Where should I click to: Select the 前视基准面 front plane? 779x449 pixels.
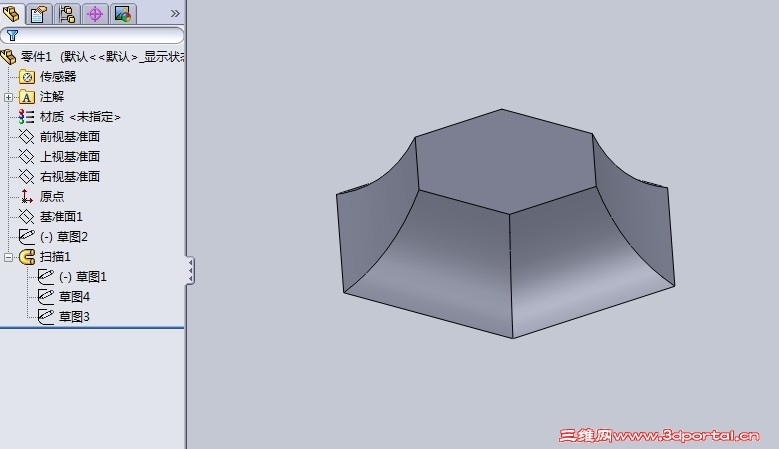70,137
